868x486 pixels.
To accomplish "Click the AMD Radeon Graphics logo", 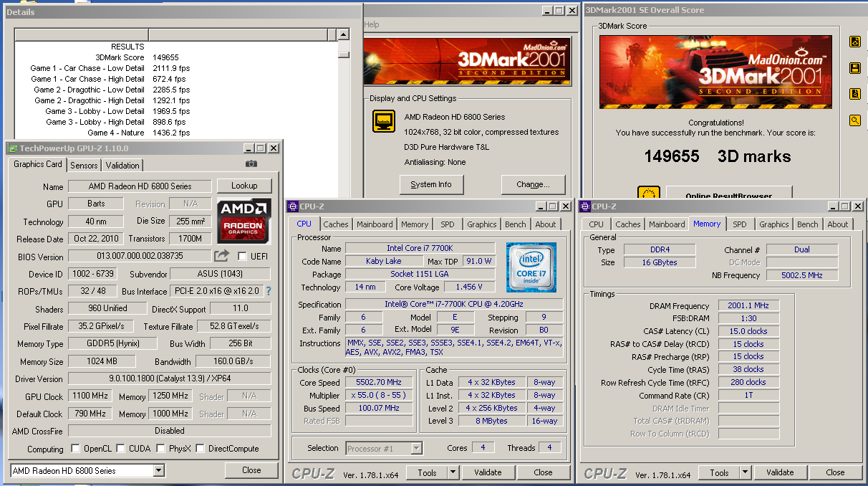I will coord(244,219).
